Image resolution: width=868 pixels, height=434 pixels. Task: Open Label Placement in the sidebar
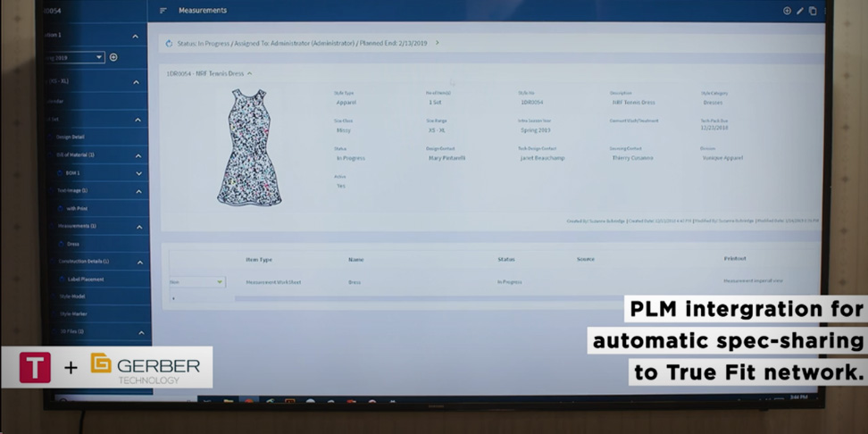click(x=86, y=279)
